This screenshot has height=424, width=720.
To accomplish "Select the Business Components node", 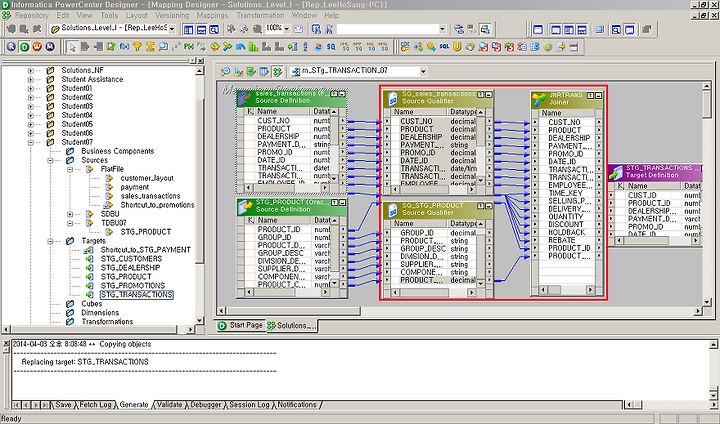I will (x=118, y=151).
